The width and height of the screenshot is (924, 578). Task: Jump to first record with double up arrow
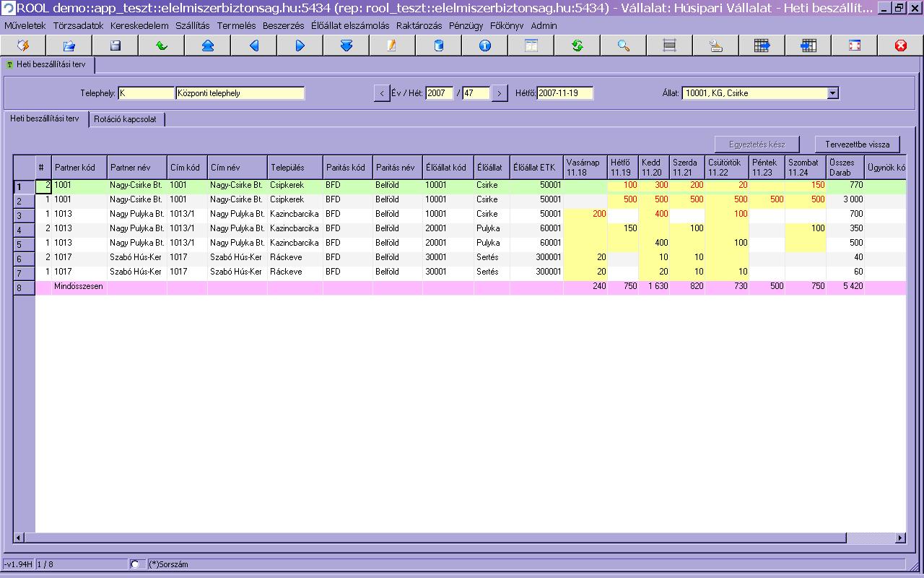point(207,46)
